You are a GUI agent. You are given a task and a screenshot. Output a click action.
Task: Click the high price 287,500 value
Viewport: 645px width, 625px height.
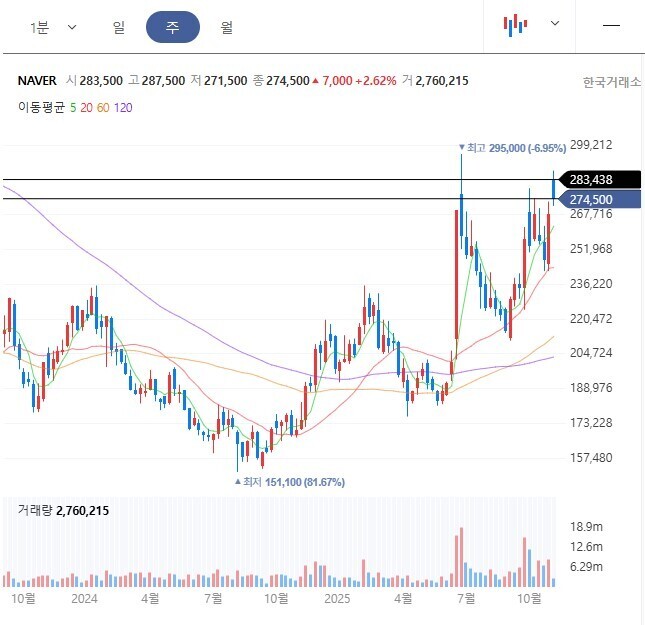point(163,81)
